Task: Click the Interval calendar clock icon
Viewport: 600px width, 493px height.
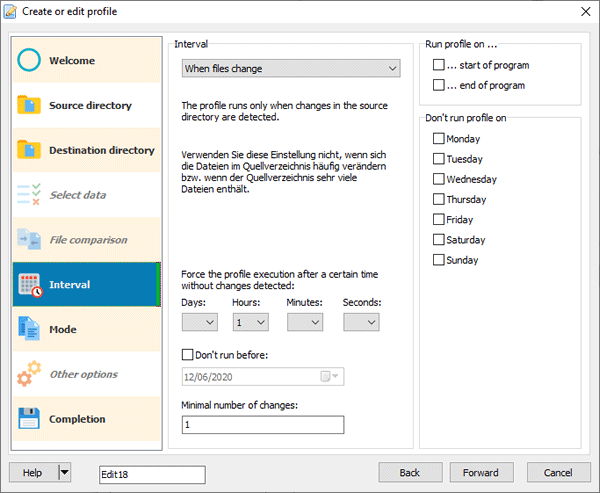Action: (30, 285)
